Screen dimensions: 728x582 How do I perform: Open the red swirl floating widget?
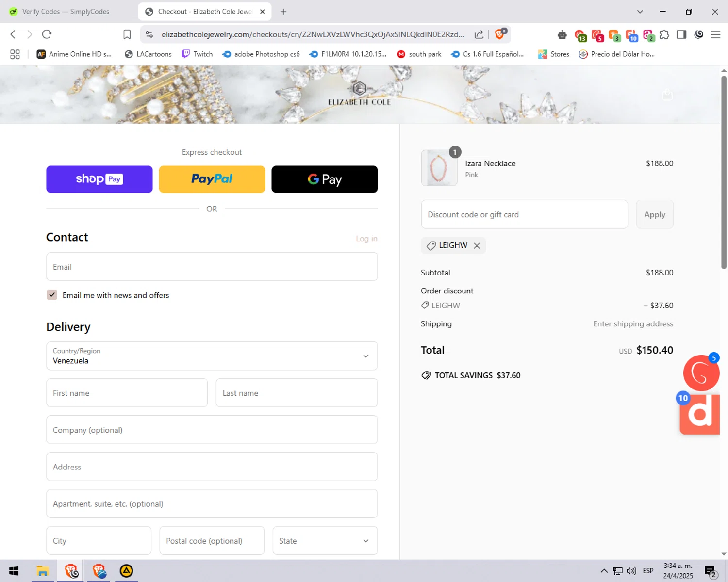coord(701,373)
